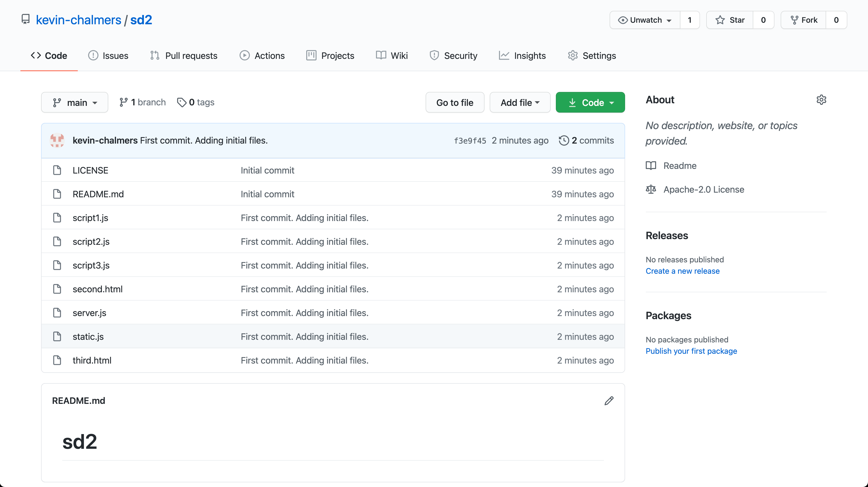
Task: Fork the sd2 repository
Action: (804, 20)
